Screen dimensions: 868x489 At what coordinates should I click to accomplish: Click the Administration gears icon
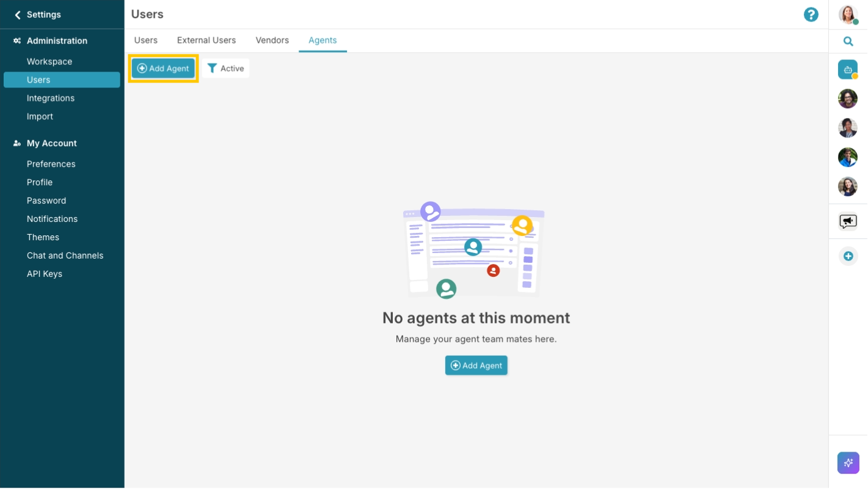tap(17, 41)
